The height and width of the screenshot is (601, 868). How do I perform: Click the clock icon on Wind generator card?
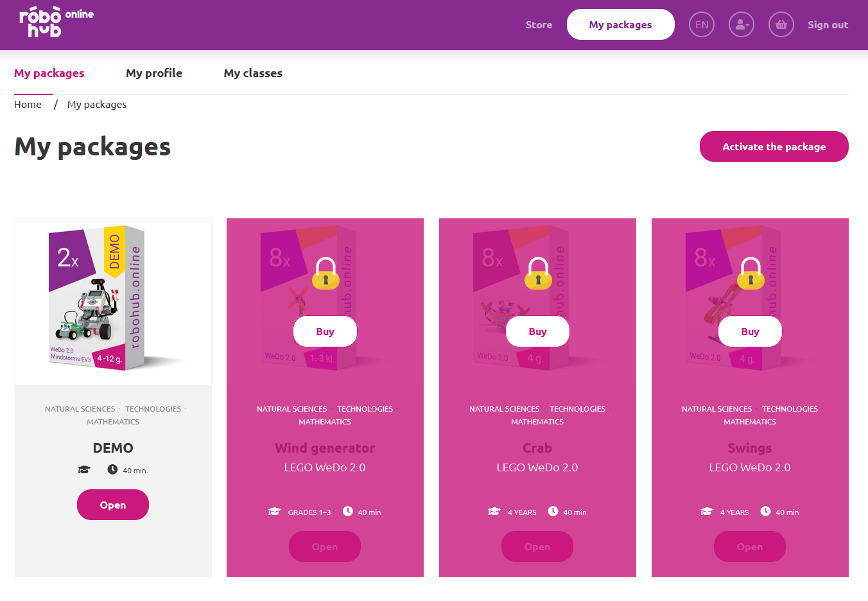click(x=347, y=511)
